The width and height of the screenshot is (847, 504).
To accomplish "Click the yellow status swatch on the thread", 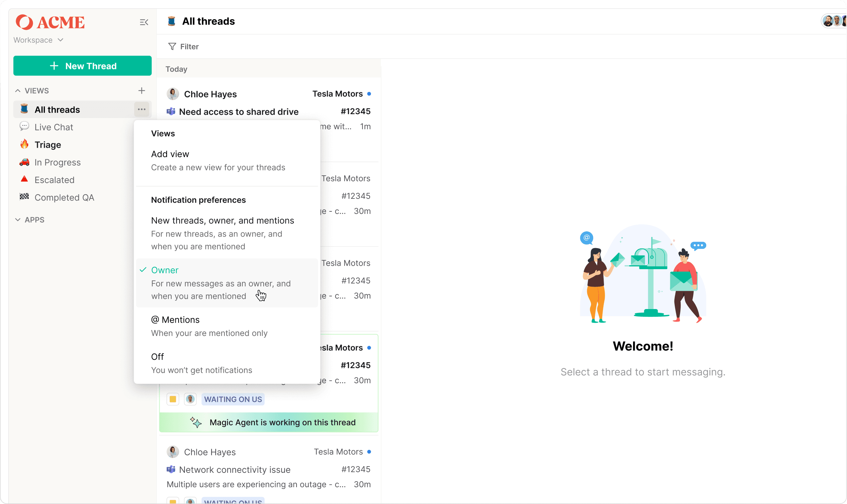I will pyautogui.click(x=173, y=399).
